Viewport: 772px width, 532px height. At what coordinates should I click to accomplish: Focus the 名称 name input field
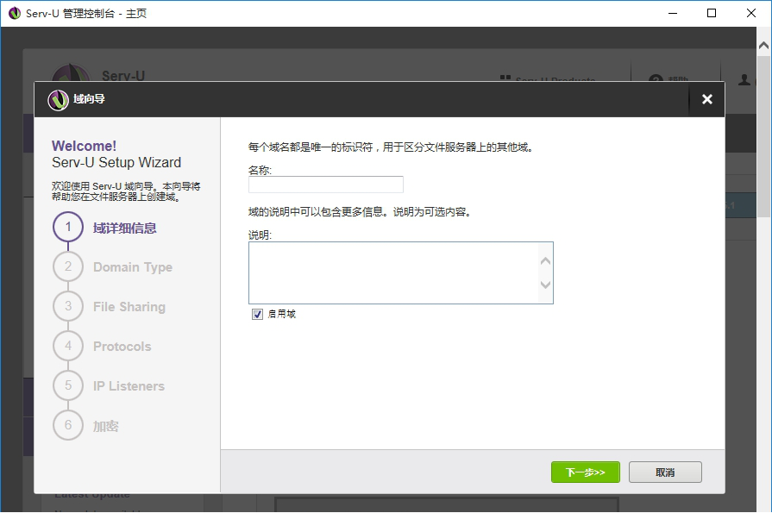(326, 185)
